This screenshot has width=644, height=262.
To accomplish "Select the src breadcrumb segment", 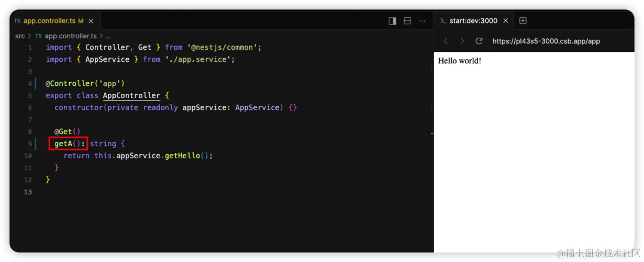I will tap(20, 36).
